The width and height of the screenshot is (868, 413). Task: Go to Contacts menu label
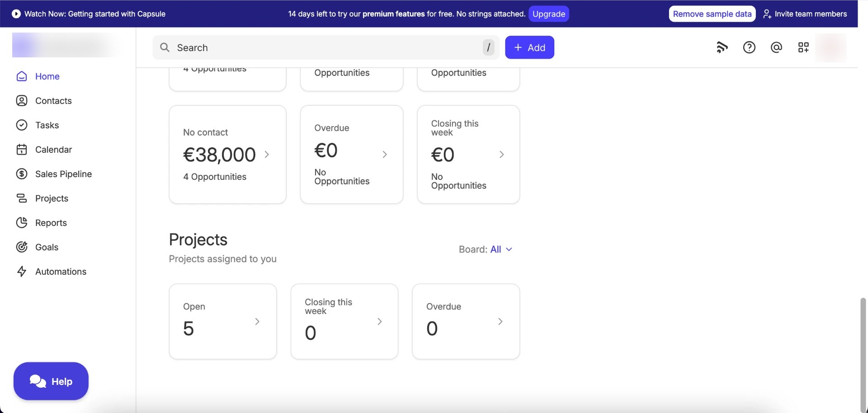53,101
